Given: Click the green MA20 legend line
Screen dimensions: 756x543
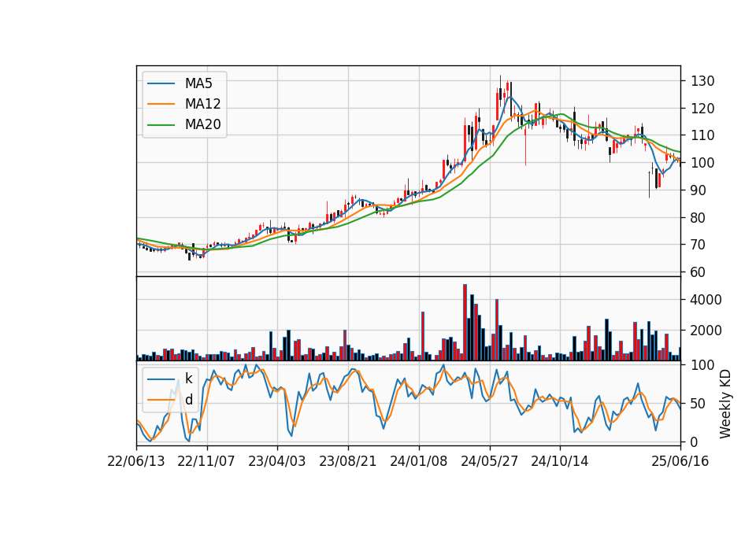Looking at the screenshot, I should point(161,124).
